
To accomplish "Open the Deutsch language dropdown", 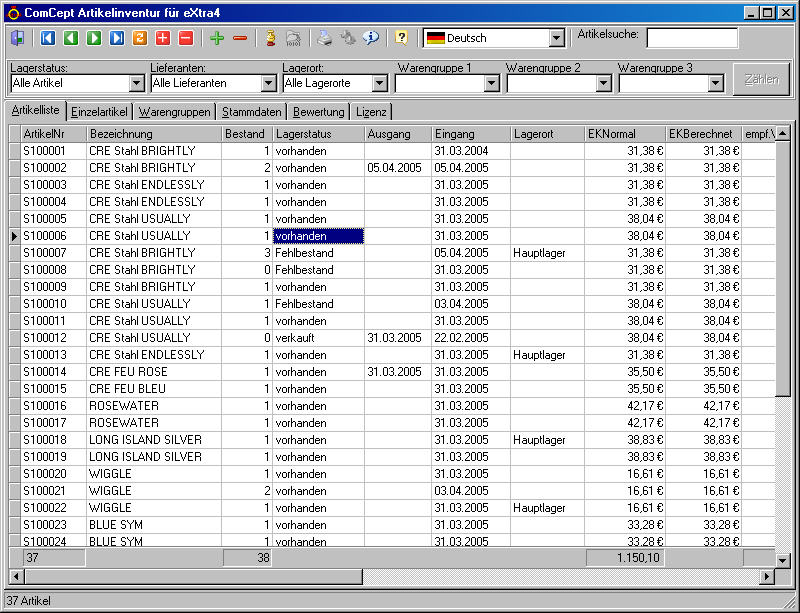I will tap(557, 38).
